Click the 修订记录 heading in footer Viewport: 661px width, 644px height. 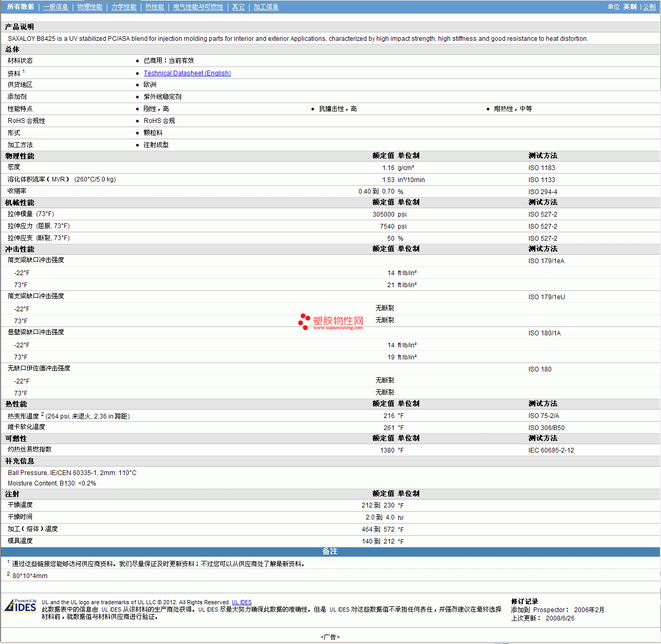coord(524,602)
